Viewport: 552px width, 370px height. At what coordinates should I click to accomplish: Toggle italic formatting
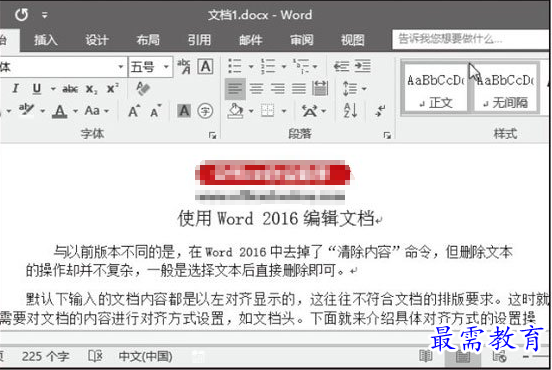pos(15,88)
